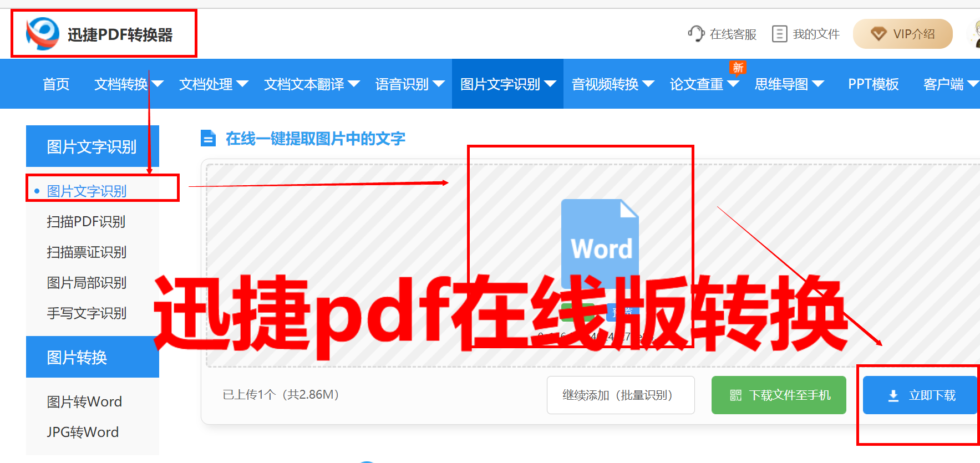
Task: Expand the 音视频转换 dropdown arrow
Action: click(648, 84)
